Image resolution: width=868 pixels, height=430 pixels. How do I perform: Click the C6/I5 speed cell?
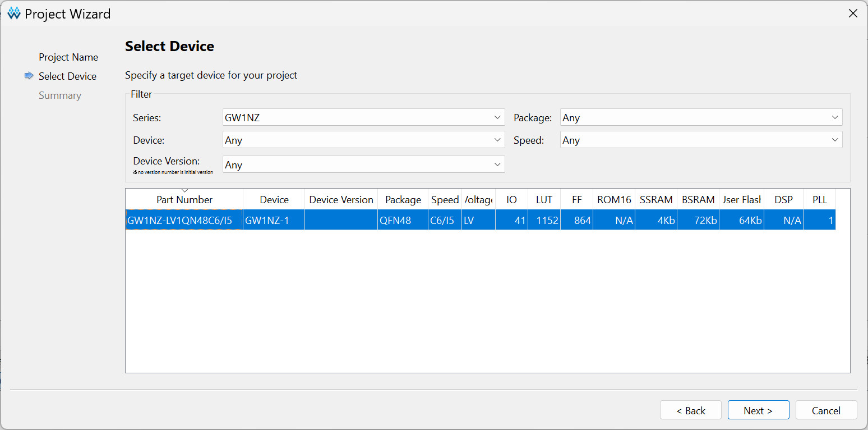point(445,220)
